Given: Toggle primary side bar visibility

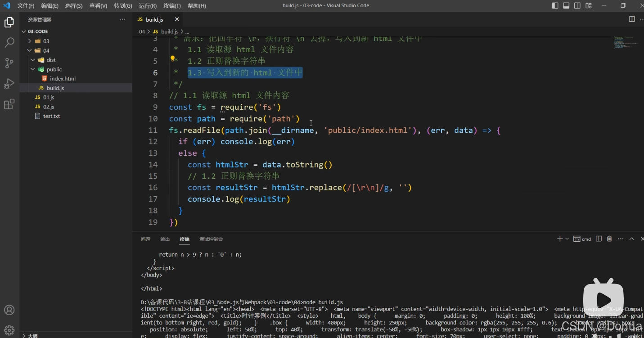Looking at the screenshot, I should click(555, 5).
